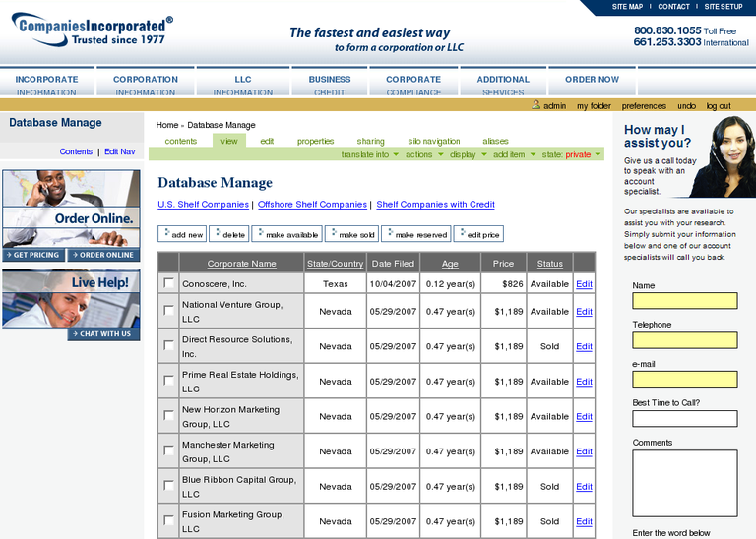The width and height of the screenshot is (756, 539).
Task: Expand the actions dropdown menu
Action: (424, 154)
